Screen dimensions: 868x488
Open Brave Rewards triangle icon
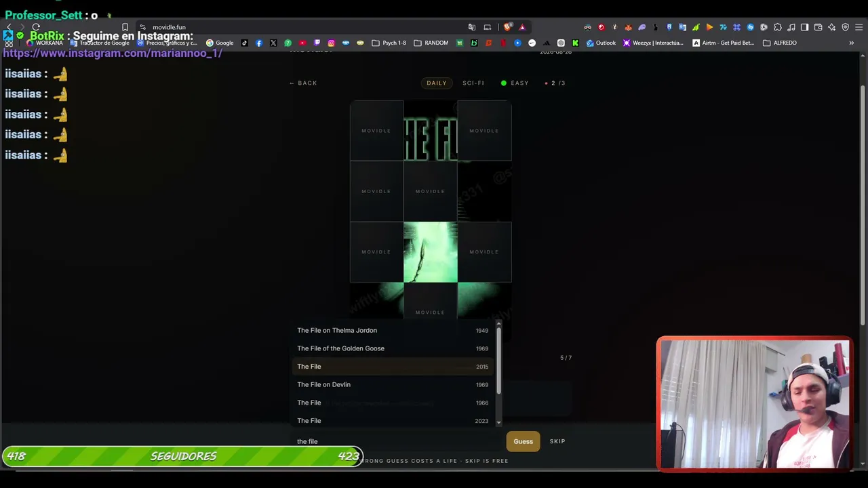pyautogui.click(x=522, y=27)
